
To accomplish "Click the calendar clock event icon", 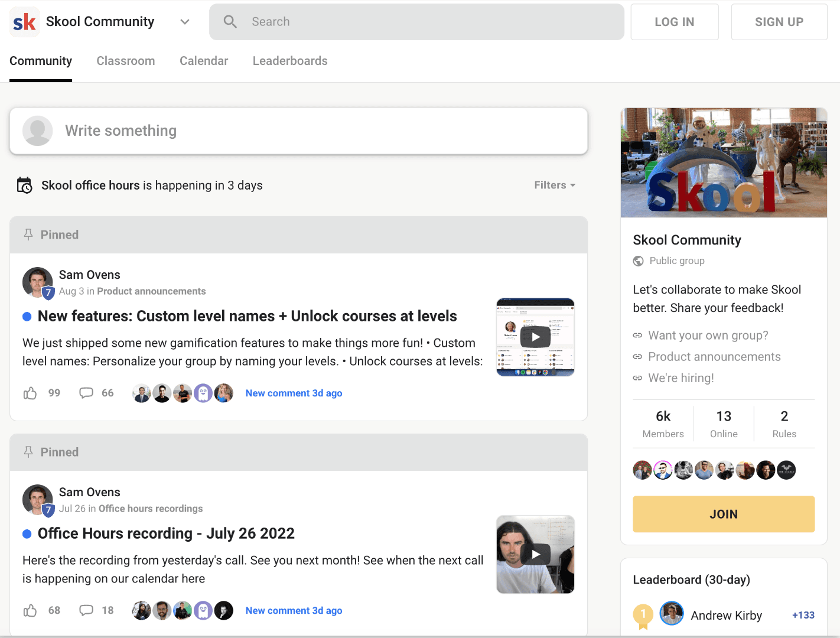I will [x=24, y=185].
